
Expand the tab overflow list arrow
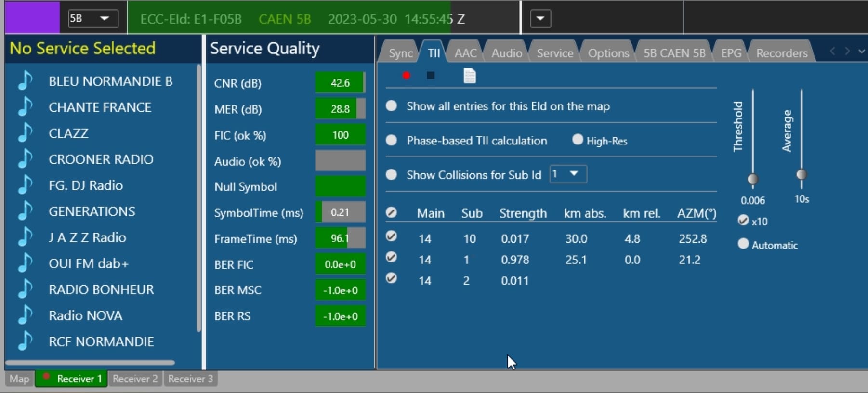point(862,52)
